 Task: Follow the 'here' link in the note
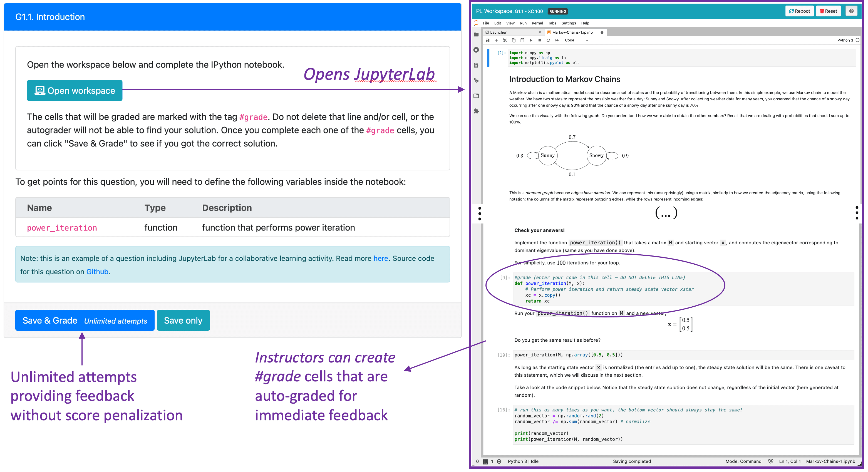click(x=380, y=259)
